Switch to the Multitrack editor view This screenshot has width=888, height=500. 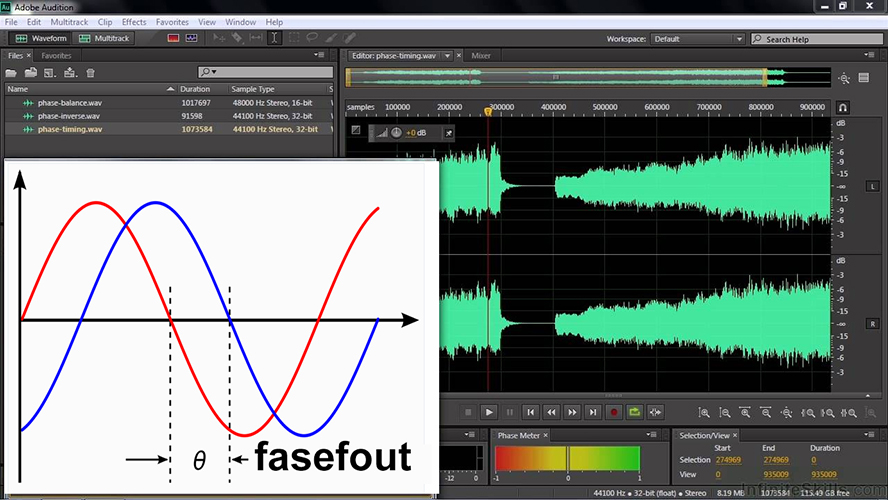105,39
